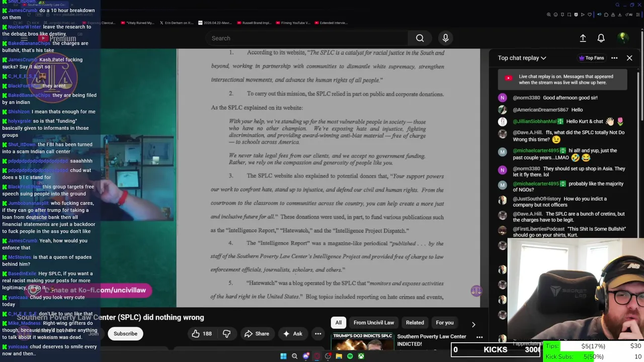
Task: Open the 2026.04.22-Mavr bookmark
Action: tap(215, 23)
